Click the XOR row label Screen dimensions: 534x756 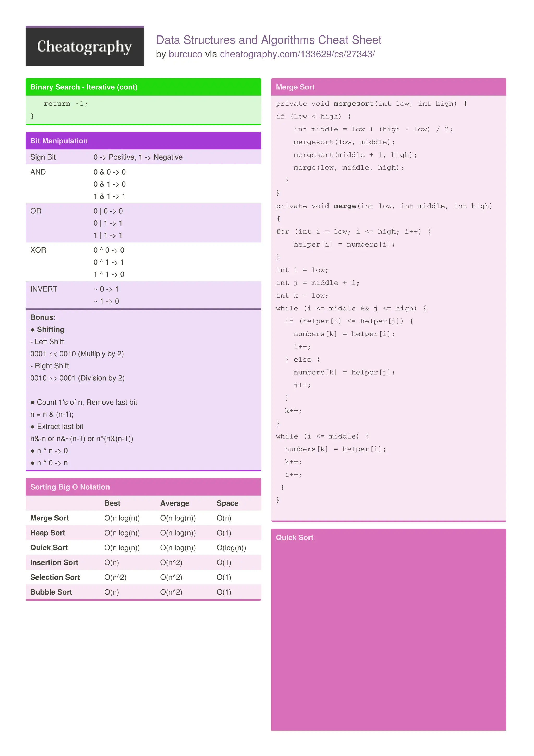(x=38, y=250)
